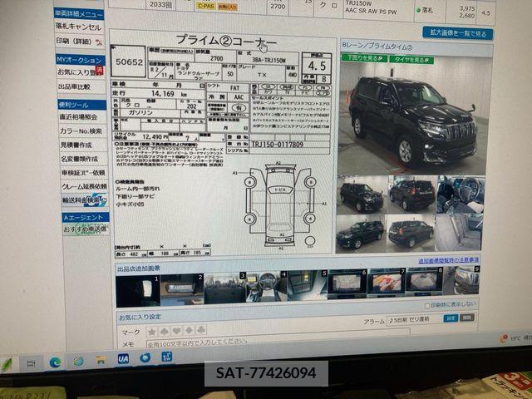The width and height of the screenshot is (532, 399).
Task: Click タイヤを見る green button
Action: pos(411,60)
